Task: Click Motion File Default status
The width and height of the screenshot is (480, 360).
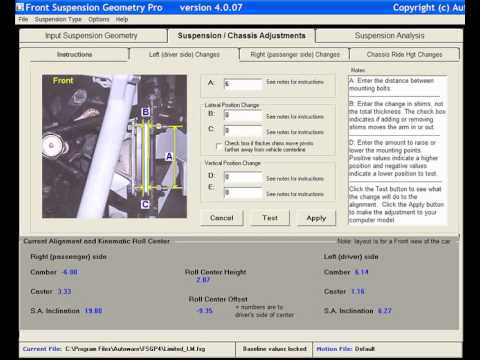Action: click(345, 349)
